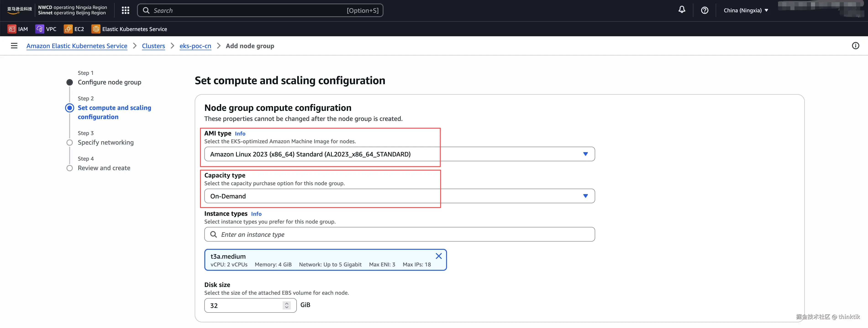Open IAM service shortcut
Viewport: 868px width, 328px height.
click(x=18, y=29)
